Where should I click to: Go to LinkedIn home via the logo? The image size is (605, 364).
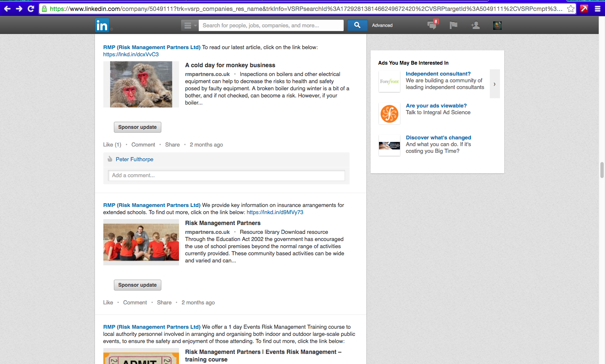pyautogui.click(x=102, y=26)
